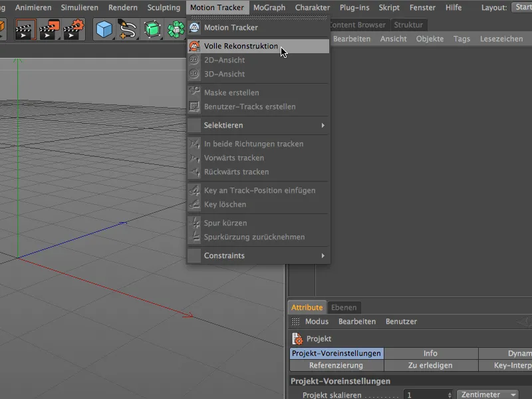Open the Benutzer menu
Screen dimensions: 532x399
point(401,321)
